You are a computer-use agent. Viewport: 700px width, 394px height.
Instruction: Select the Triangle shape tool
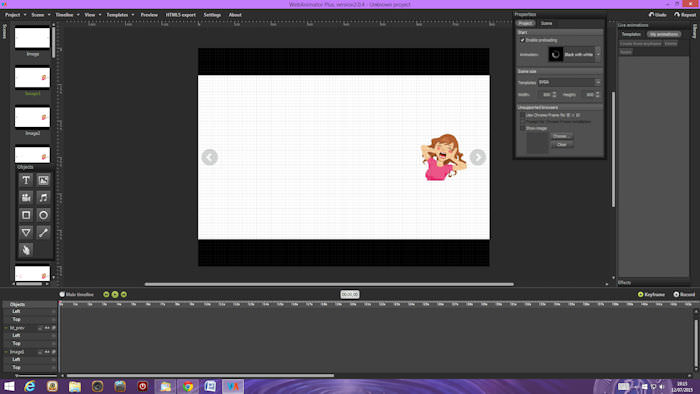tap(26, 232)
